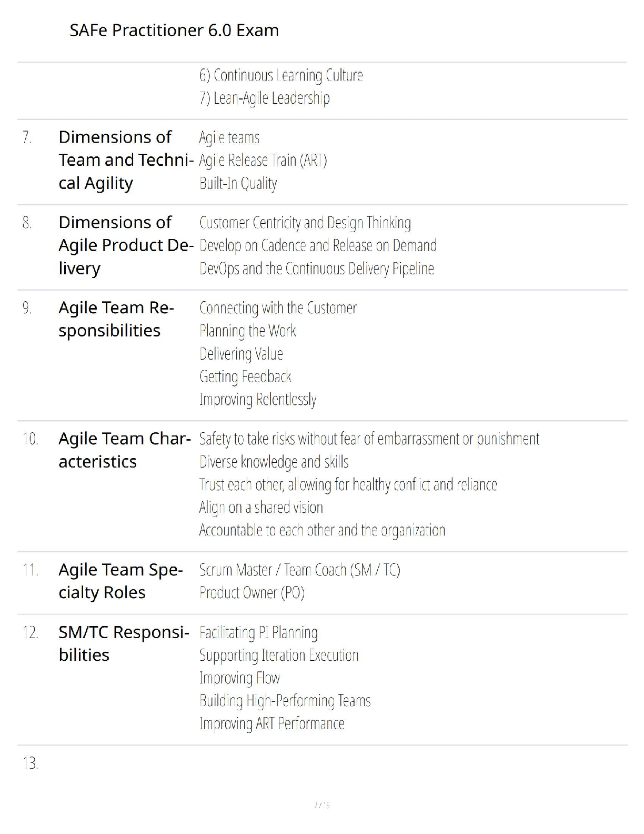The height and width of the screenshot is (834, 644).
Task: Click the 'Improving ART Performance' line
Action: [x=271, y=724]
